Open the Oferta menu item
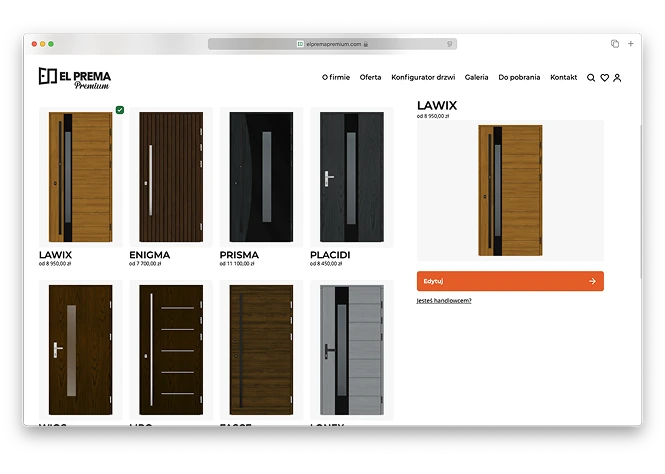Image resolution: width=665 pixels, height=474 pixels. click(370, 77)
